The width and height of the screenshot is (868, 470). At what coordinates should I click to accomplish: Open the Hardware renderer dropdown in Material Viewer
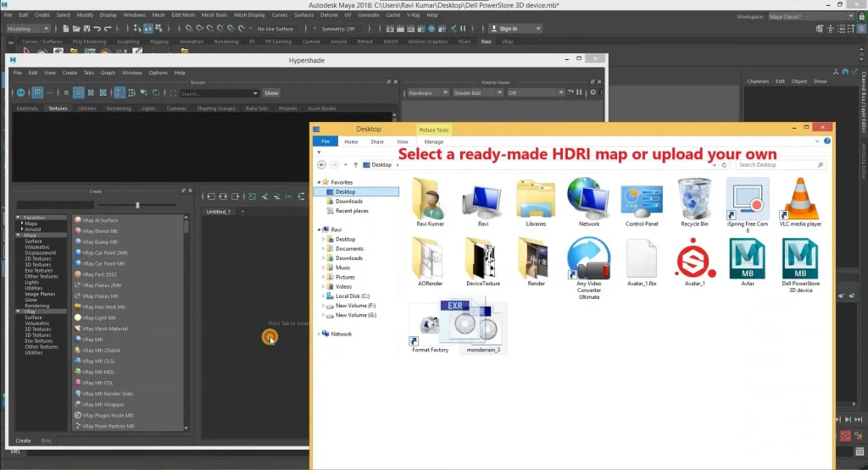[x=427, y=93]
